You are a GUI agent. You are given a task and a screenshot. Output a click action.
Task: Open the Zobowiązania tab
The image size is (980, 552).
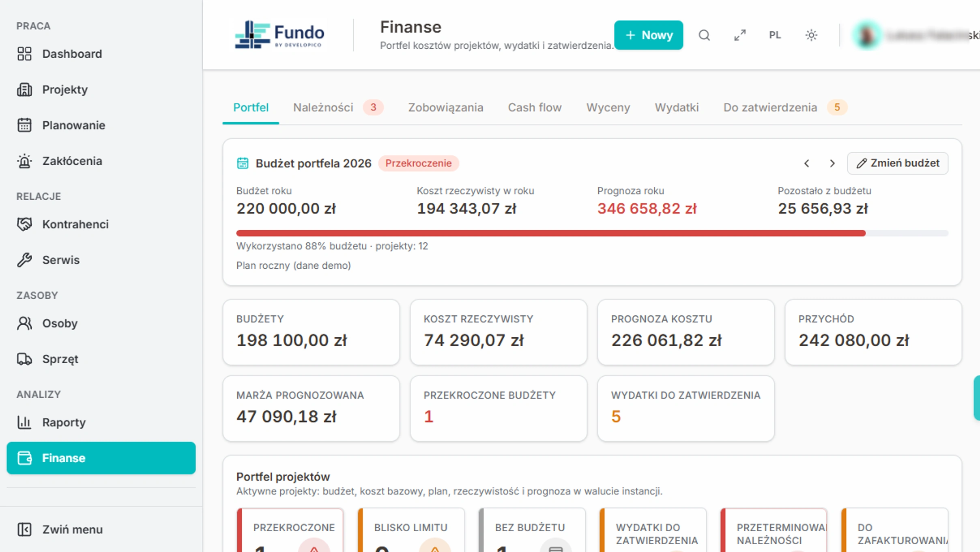(446, 108)
